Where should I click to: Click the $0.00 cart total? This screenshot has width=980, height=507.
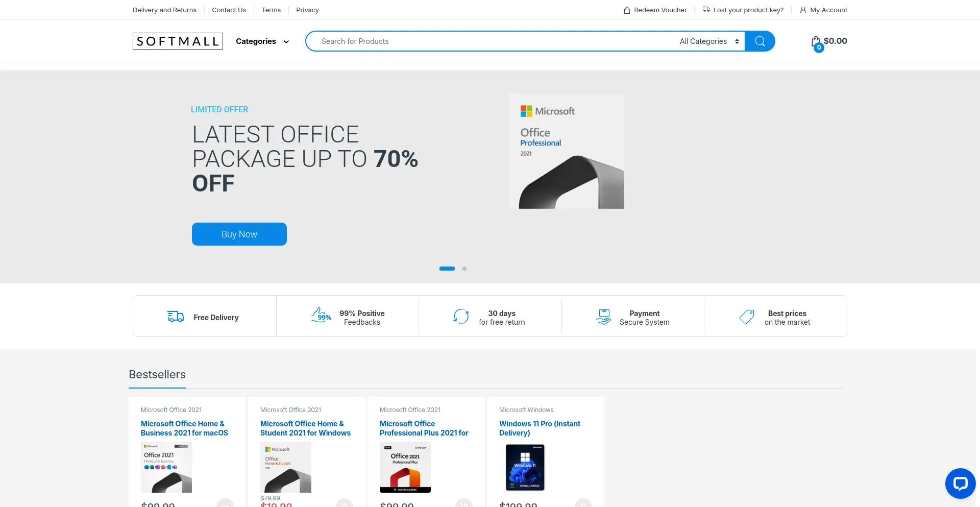coord(835,41)
